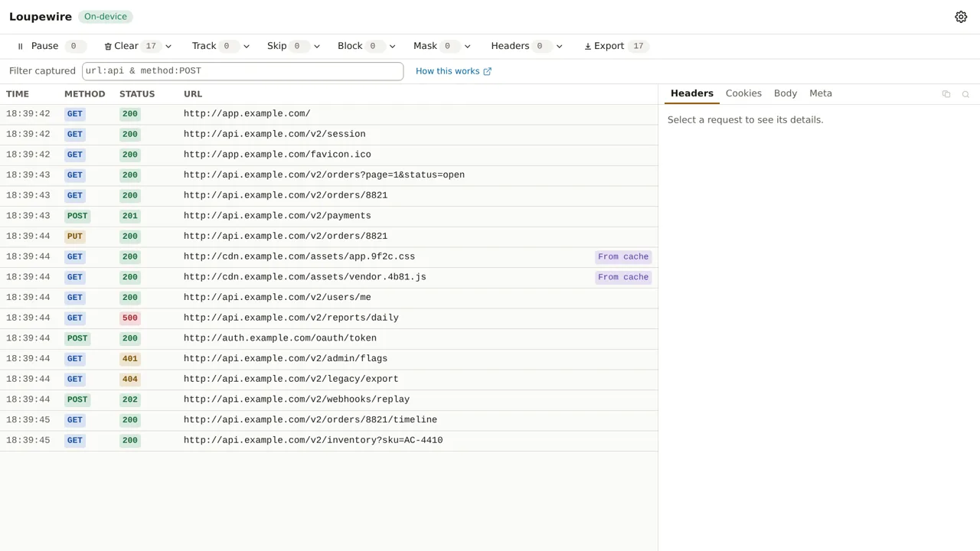Screen dimensions: 980x551
Task: Click the METHOD column header
Action: pyautogui.click(x=84, y=94)
